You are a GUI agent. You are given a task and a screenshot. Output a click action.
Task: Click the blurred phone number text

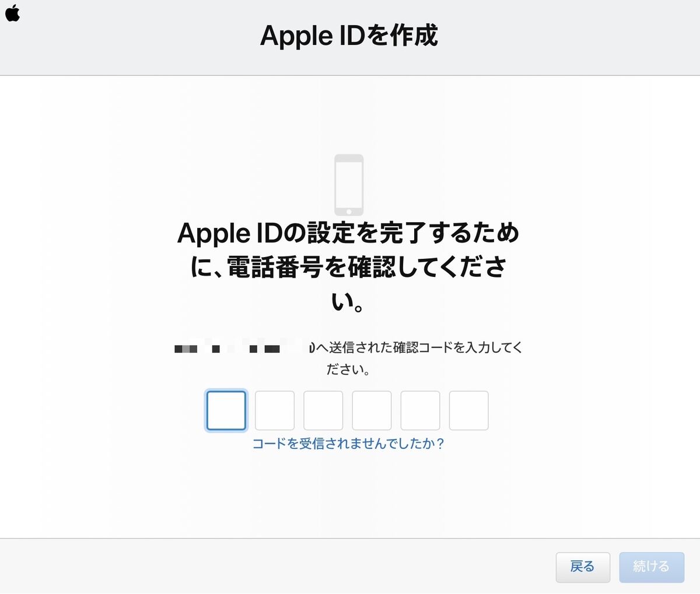242,348
